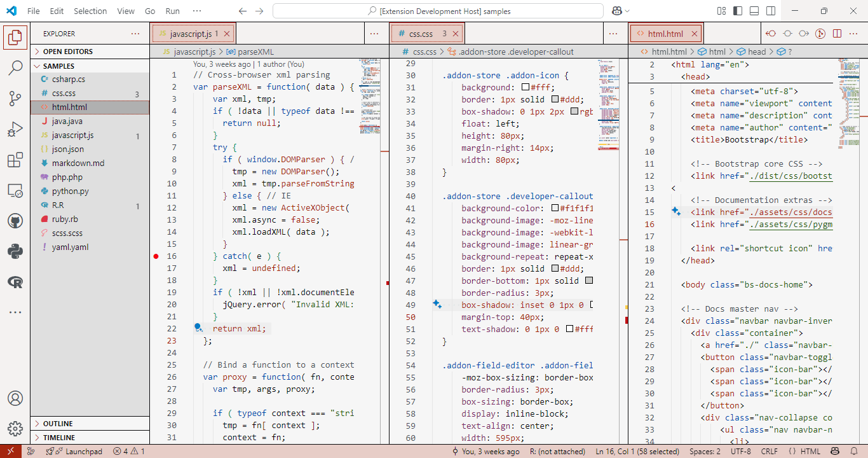Open the Run menu
This screenshot has height=458, width=868.
pyautogui.click(x=172, y=11)
